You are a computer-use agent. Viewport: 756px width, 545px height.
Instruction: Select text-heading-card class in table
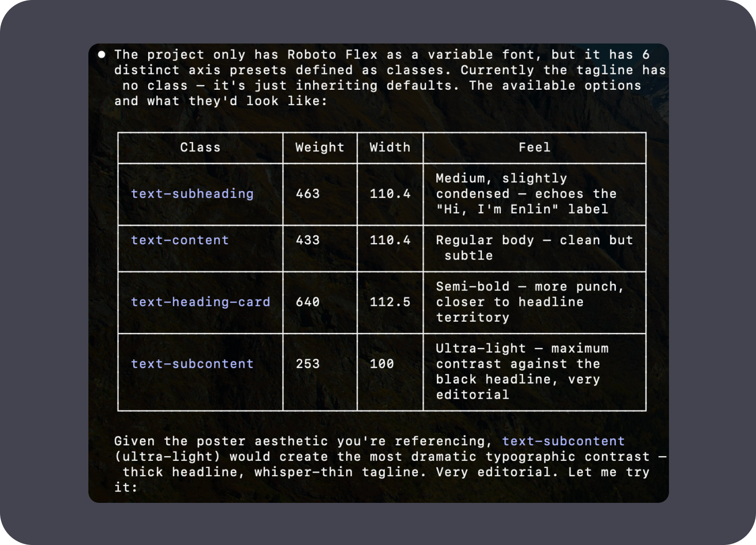coord(200,302)
